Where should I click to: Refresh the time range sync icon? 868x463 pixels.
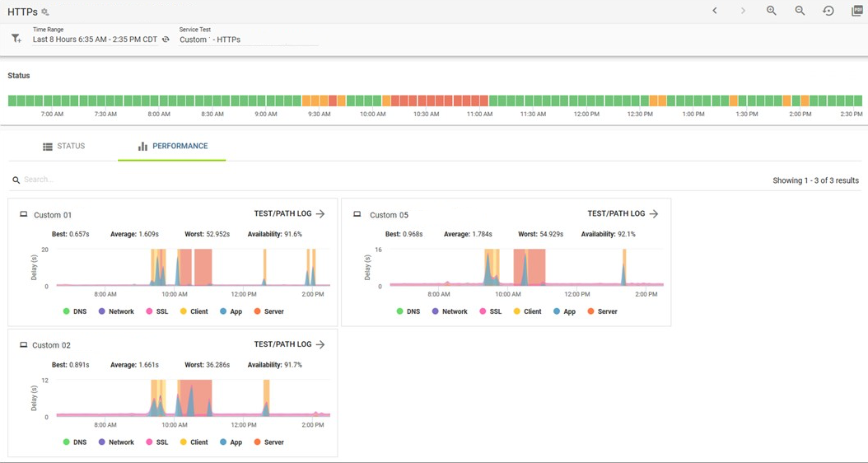(165, 40)
